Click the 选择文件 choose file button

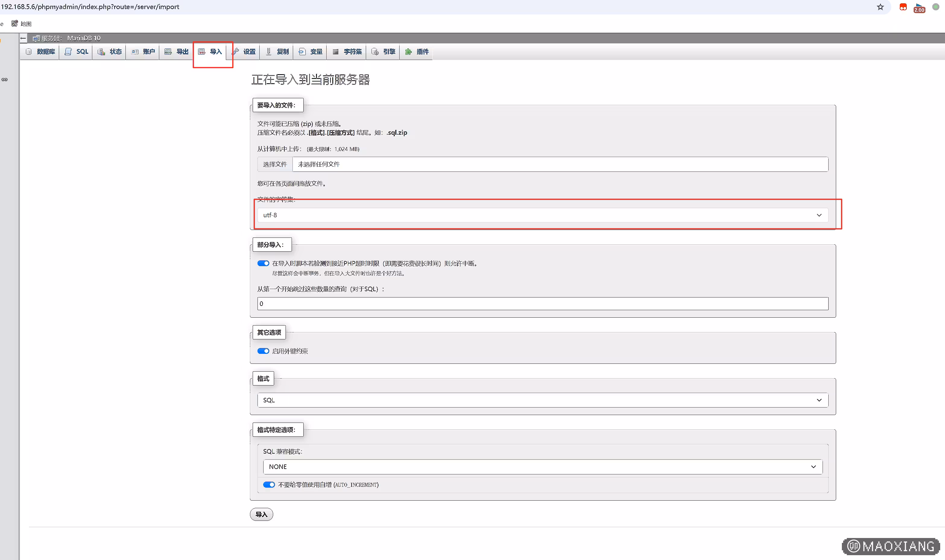coord(275,164)
